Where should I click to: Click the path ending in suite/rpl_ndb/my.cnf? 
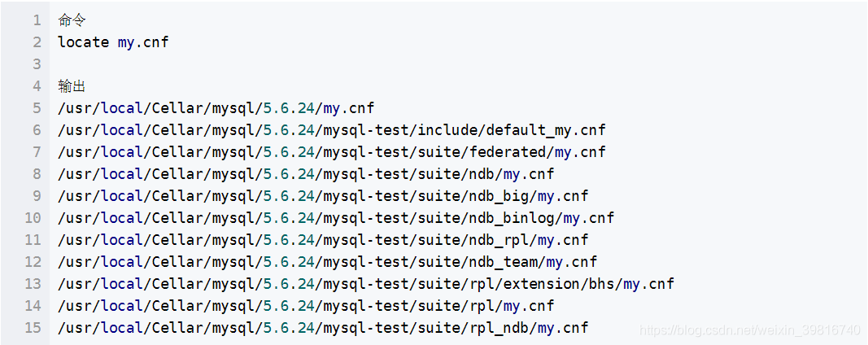tap(323, 327)
